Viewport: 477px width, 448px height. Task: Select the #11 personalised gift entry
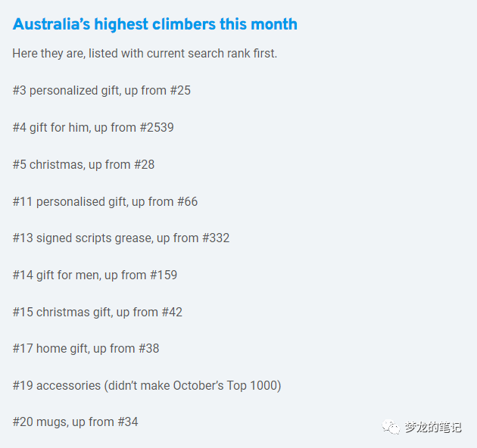click(x=105, y=202)
